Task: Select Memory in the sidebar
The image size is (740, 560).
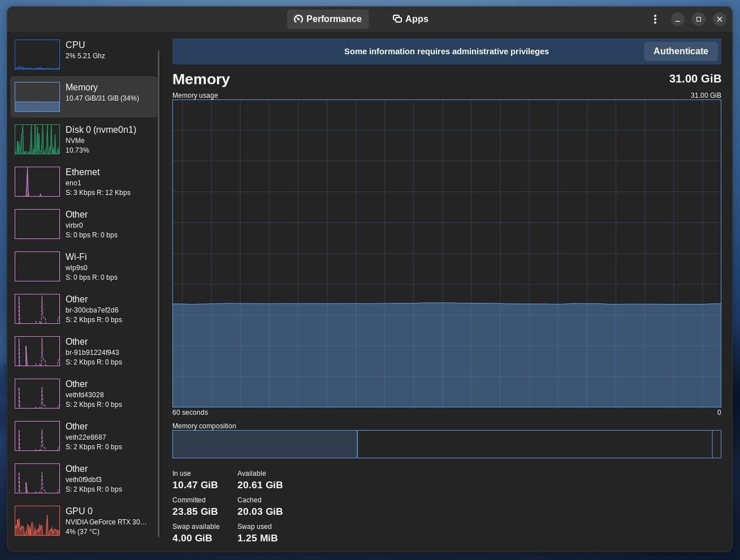Action: pos(83,97)
